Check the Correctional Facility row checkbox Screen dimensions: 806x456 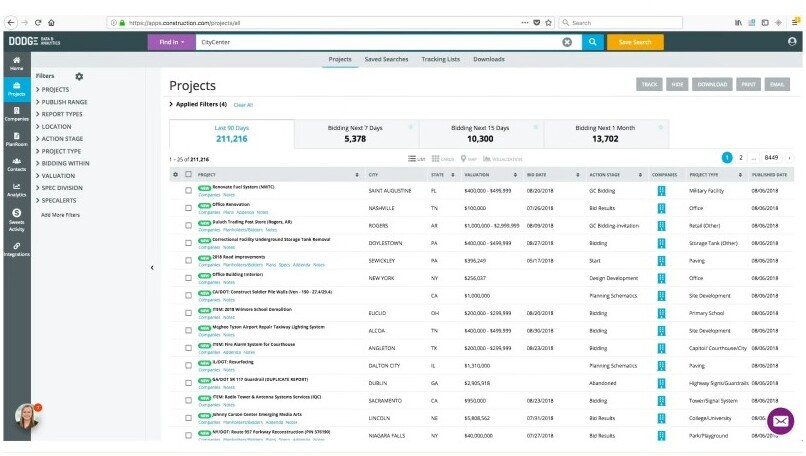pyautogui.click(x=188, y=243)
